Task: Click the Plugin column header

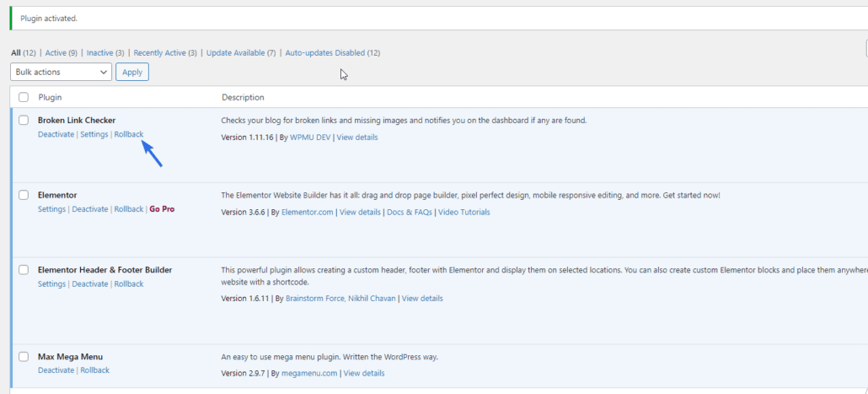Action: pyautogui.click(x=50, y=98)
